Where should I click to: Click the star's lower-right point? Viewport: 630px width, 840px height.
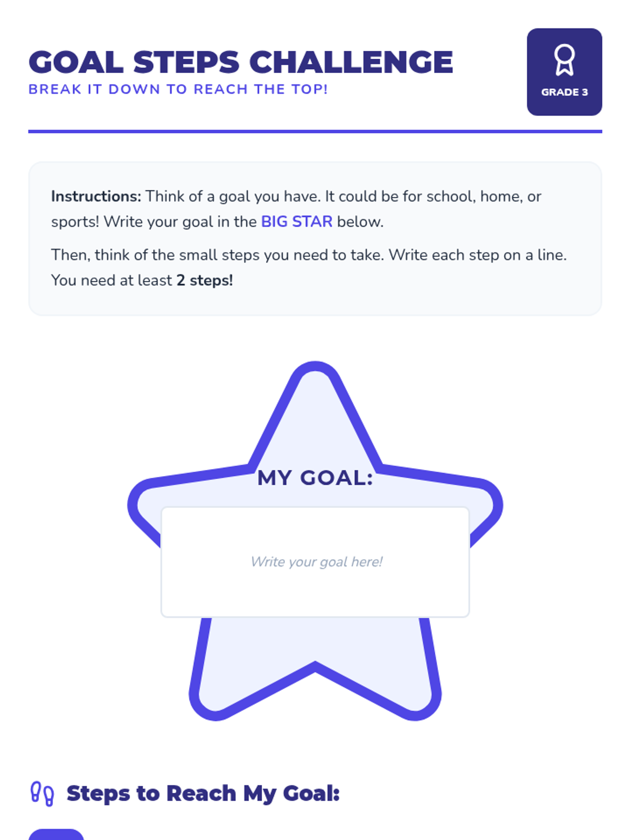click(x=420, y=703)
